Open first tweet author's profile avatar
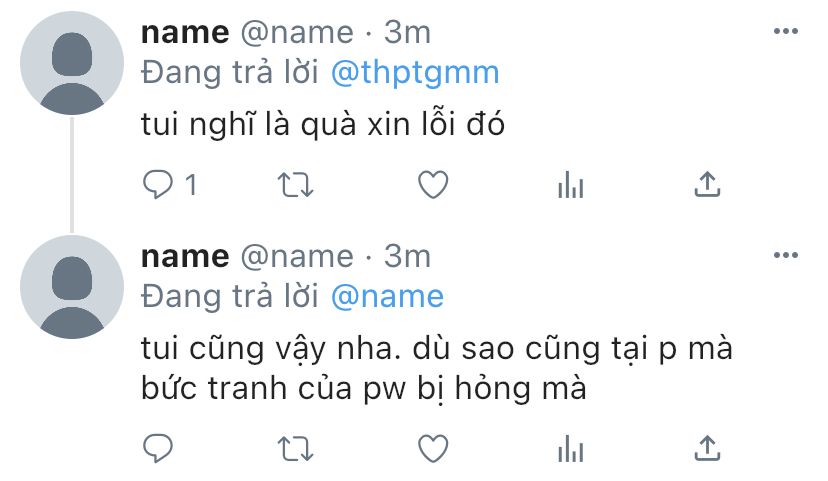Screen dimensions: 828x481 [72, 63]
